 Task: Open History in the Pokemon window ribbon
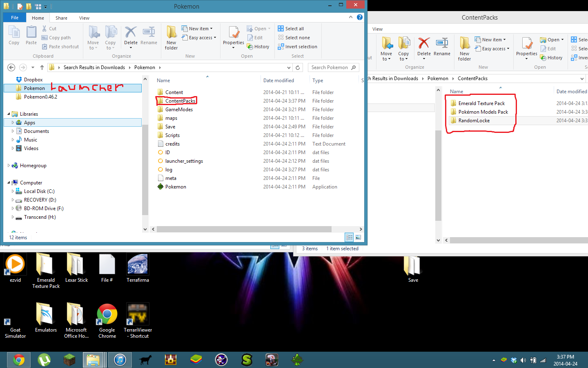tap(258, 47)
